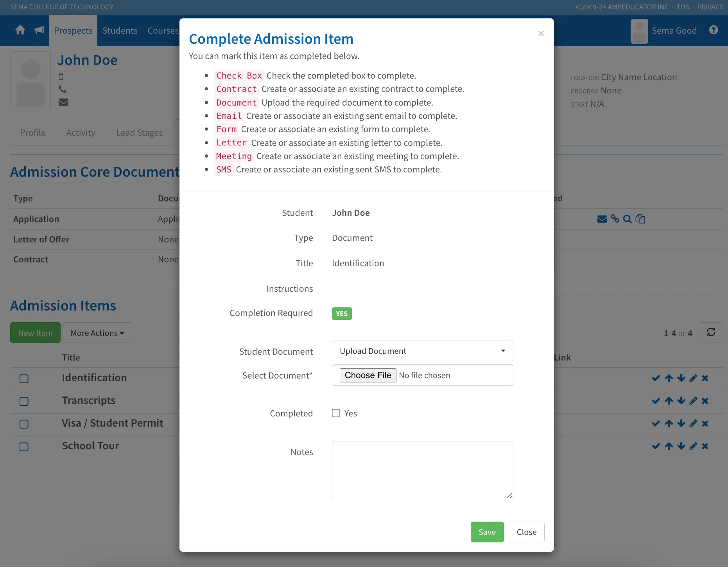Open the Student Document dropdown
The width and height of the screenshot is (728, 567).
pyautogui.click(x=422, y=351)
